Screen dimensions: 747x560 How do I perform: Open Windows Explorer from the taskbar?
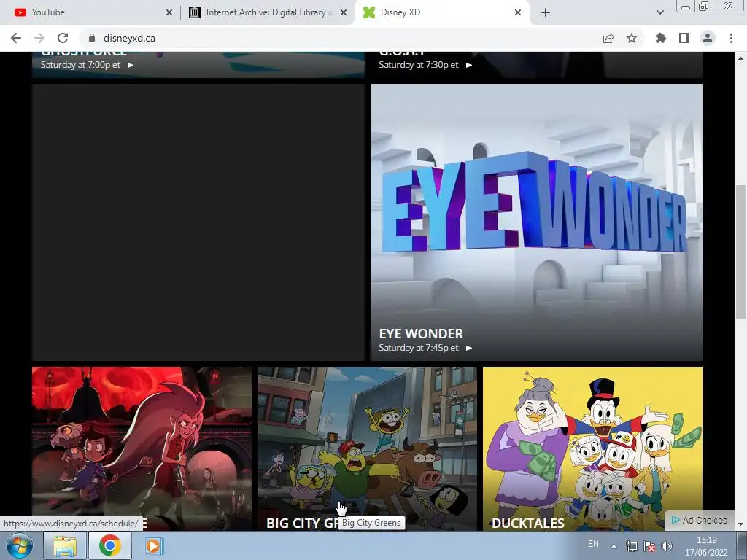[64, 545]
